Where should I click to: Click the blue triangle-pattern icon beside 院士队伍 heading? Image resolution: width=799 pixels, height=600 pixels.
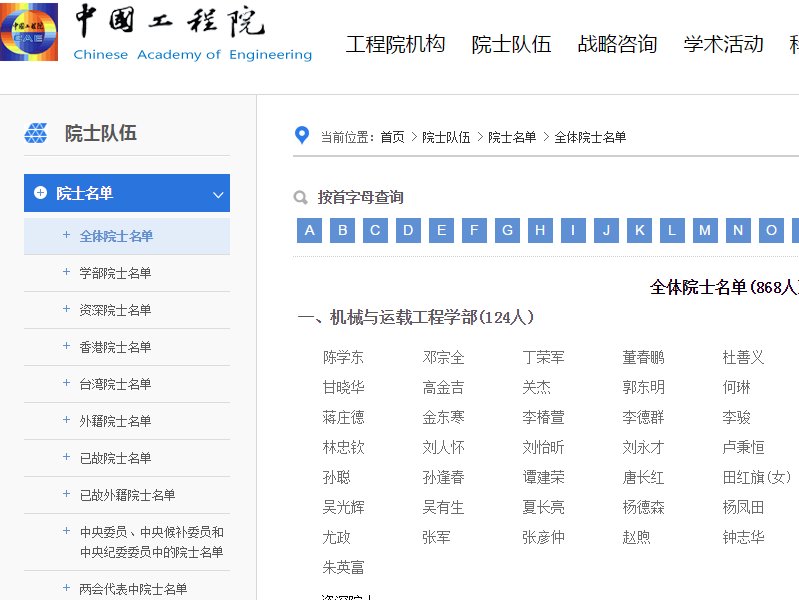coord(36,133)
